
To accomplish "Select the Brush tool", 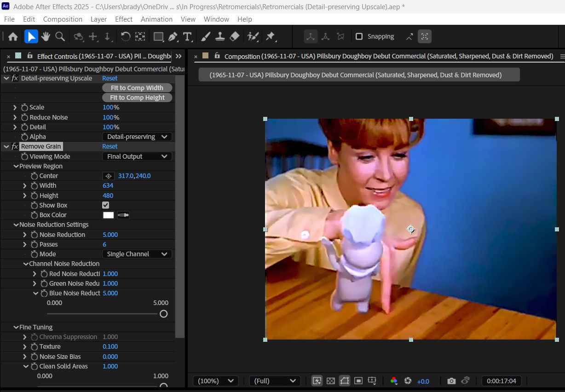I will (x=206, y=36).
